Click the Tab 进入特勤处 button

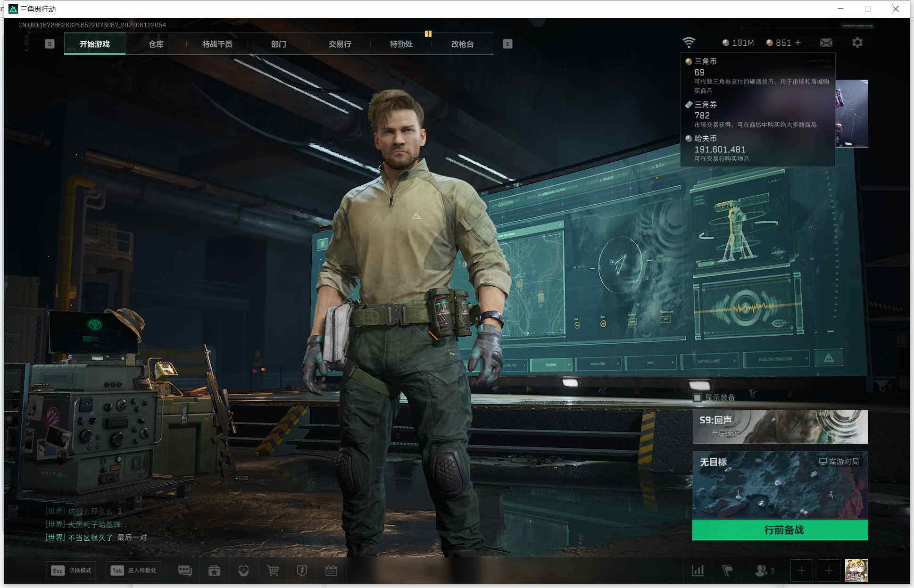(x=133, y=571)
